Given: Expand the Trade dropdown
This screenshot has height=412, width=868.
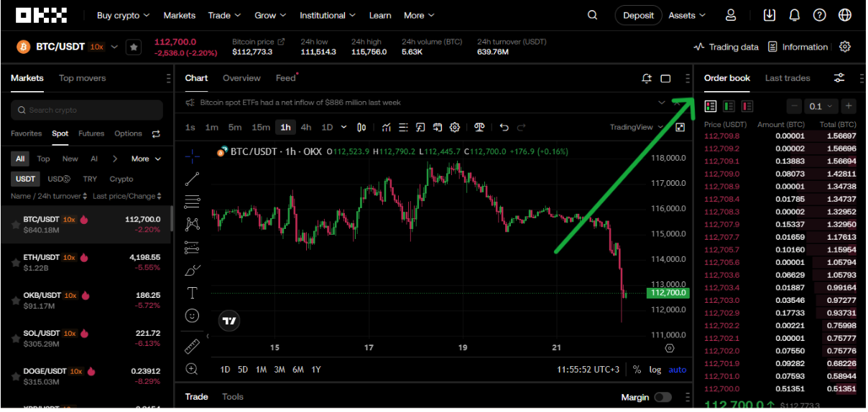Looking at the screenshot, I should (225, 15).
